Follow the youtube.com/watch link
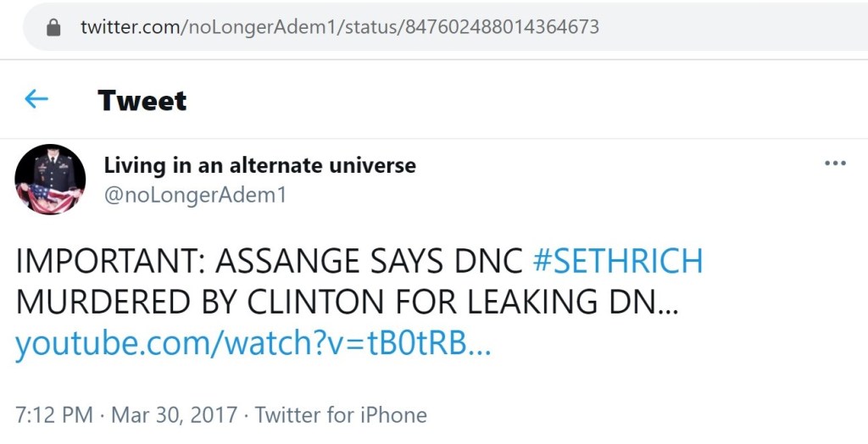This screenshot has width=868, height=444. click(x=253, y=344)
